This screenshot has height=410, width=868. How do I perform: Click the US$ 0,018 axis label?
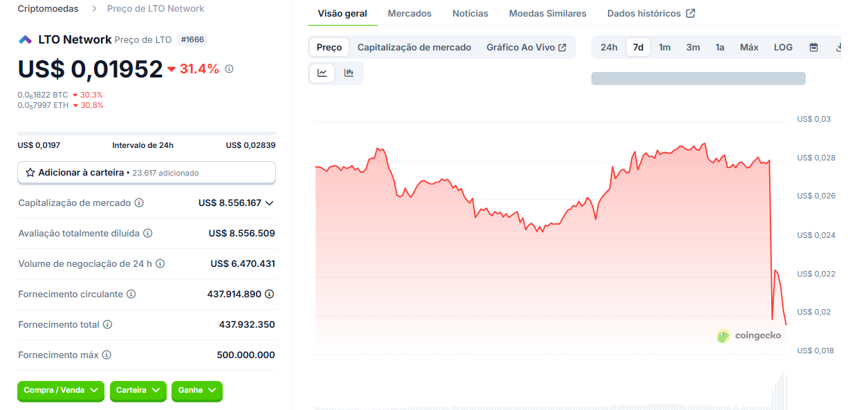pyautogui.click(x=815, y=351)
